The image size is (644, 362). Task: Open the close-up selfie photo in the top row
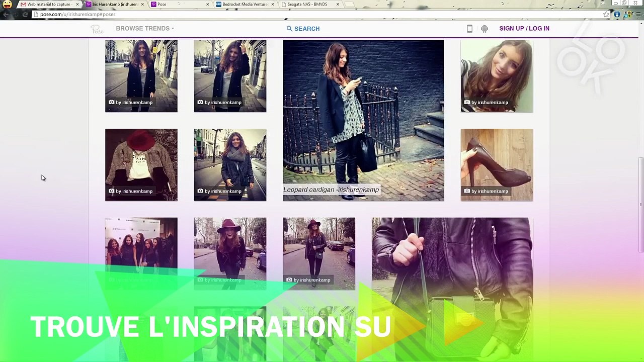497,76
